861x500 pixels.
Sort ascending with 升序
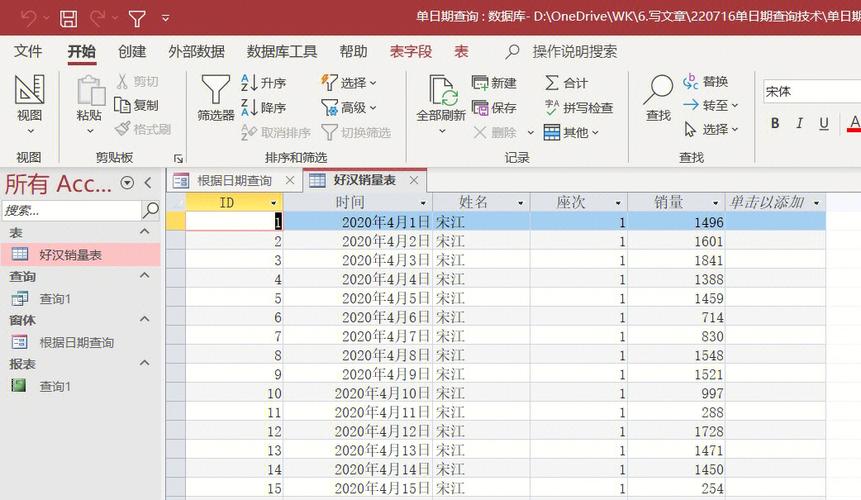click(264, 83)
